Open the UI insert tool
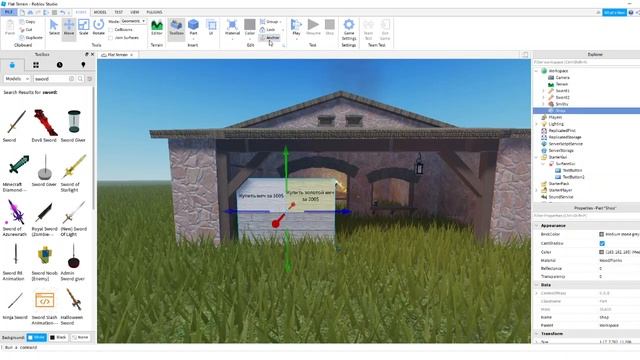 (211, 27)
